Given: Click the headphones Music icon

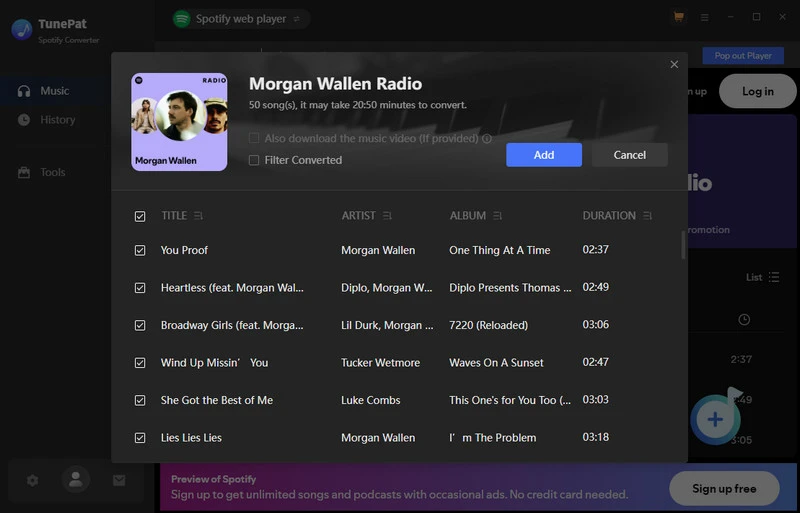Looking at the screenshot, I should pos(24,91).
